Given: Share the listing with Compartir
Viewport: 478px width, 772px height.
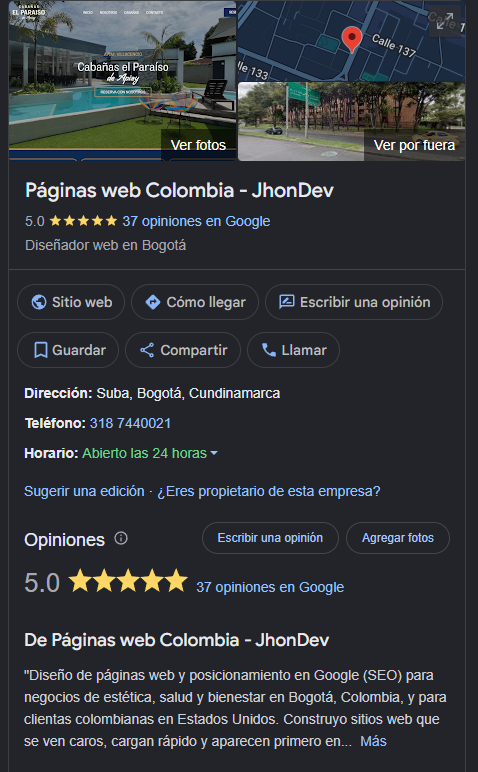Looking at the screenshot, I should coord(183,350).
